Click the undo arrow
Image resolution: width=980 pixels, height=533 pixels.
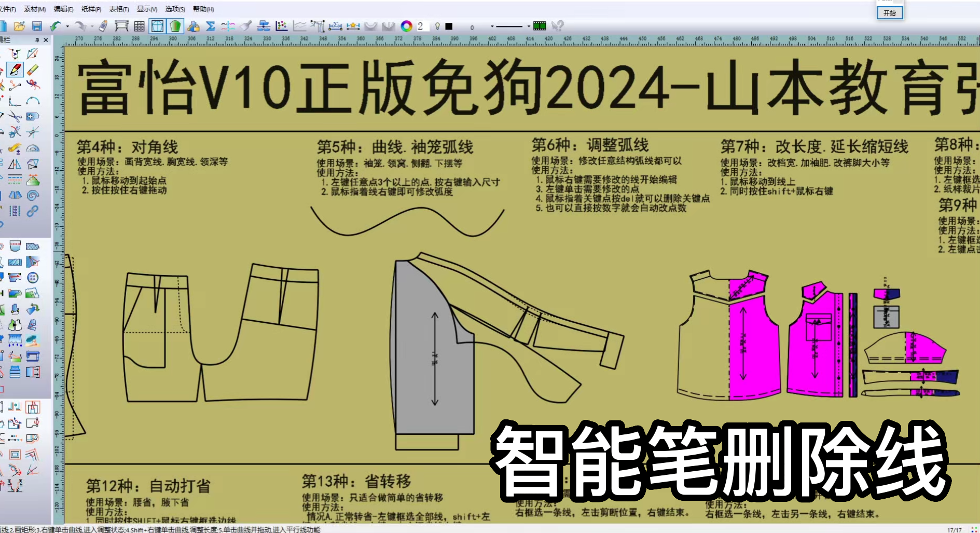pos(56,25)
